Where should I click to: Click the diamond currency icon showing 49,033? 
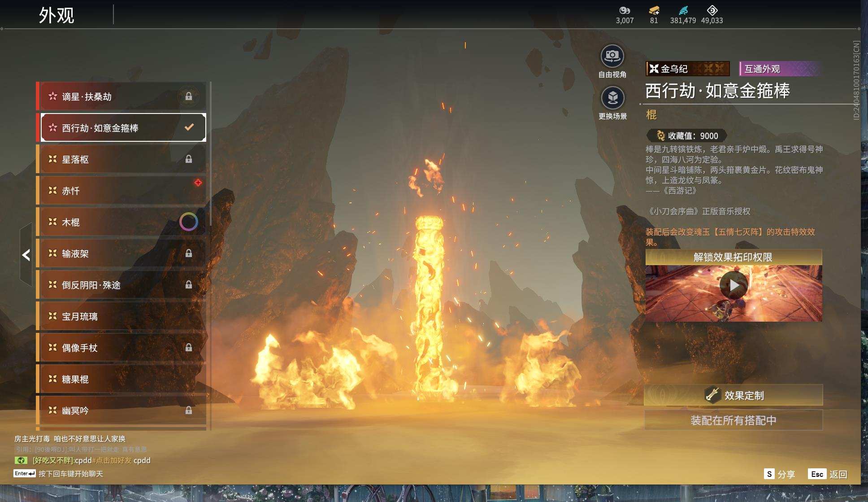click(x=712, y=10)
